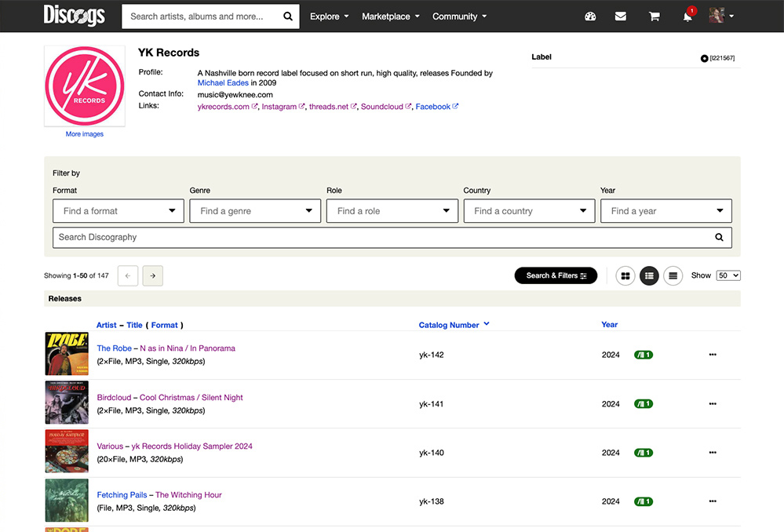
Task: Open more options for Holiday Sampler 2024
Action: tap(713, 453)
